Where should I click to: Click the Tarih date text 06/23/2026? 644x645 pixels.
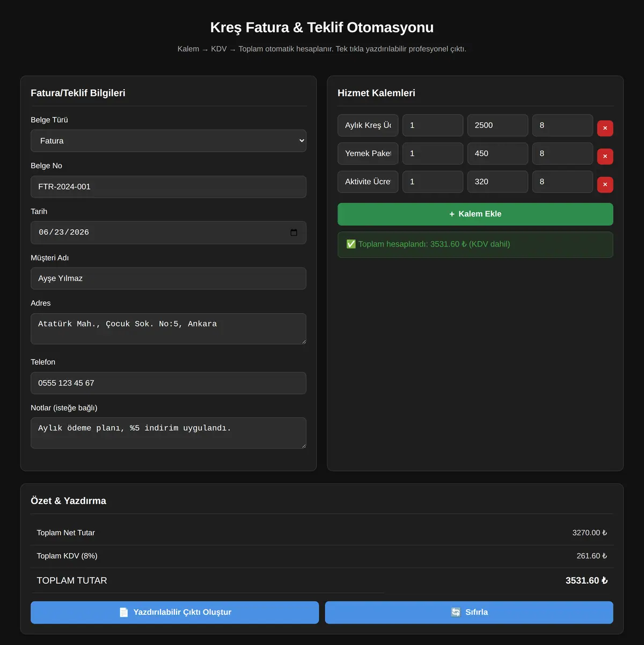[64, 233]
